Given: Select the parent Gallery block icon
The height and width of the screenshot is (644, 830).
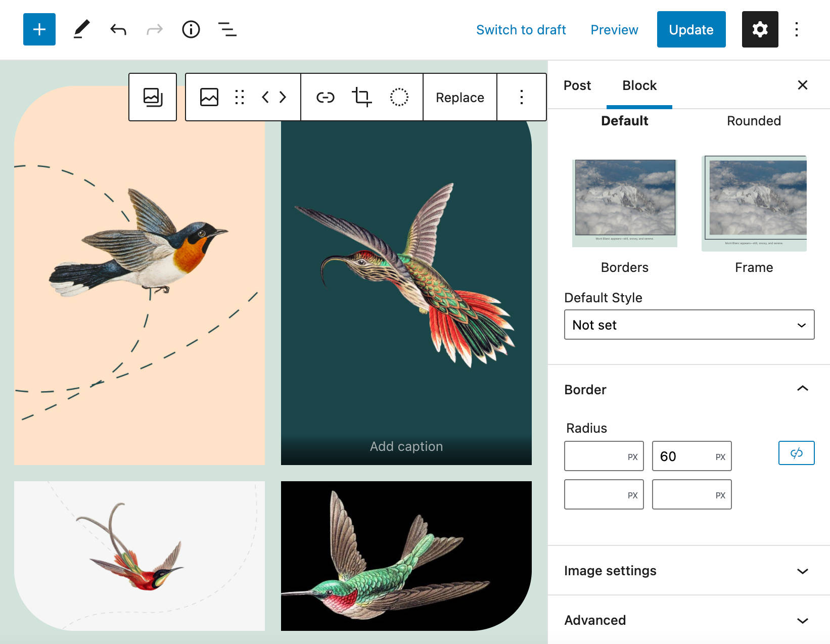Looking at the screenshot, I should tap(153, 97).
